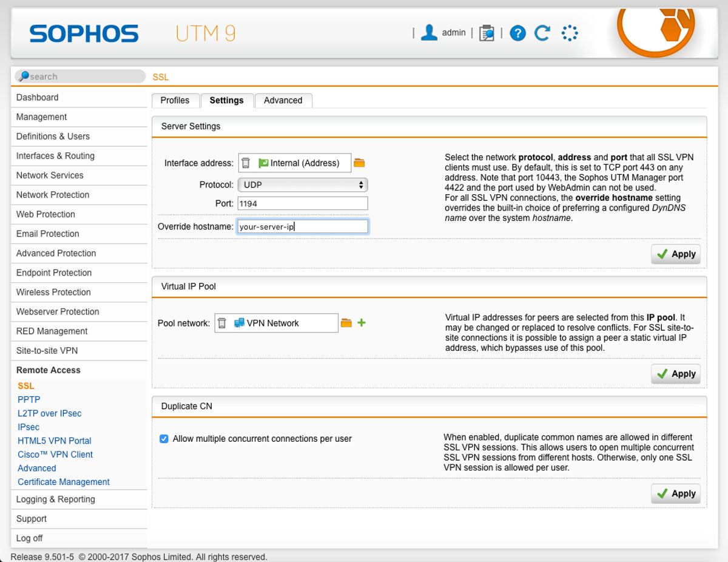
Task: Switch to the Profiles tab
Action: (x=175, y=100)
